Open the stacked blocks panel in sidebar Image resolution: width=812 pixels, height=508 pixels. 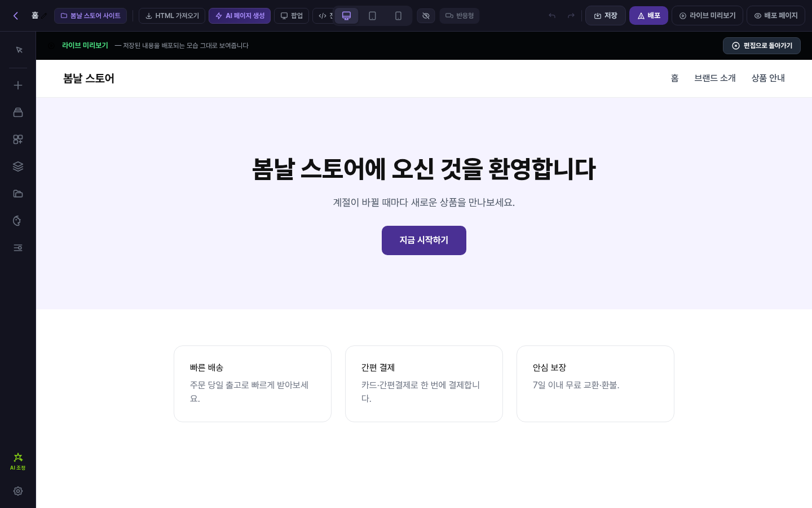pyautogui.click(x=18, y=112)
